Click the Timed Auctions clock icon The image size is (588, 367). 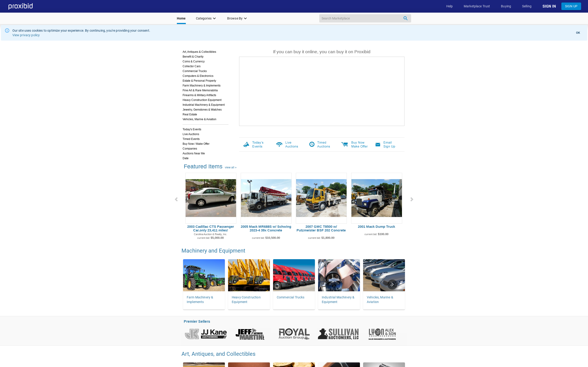312,145
